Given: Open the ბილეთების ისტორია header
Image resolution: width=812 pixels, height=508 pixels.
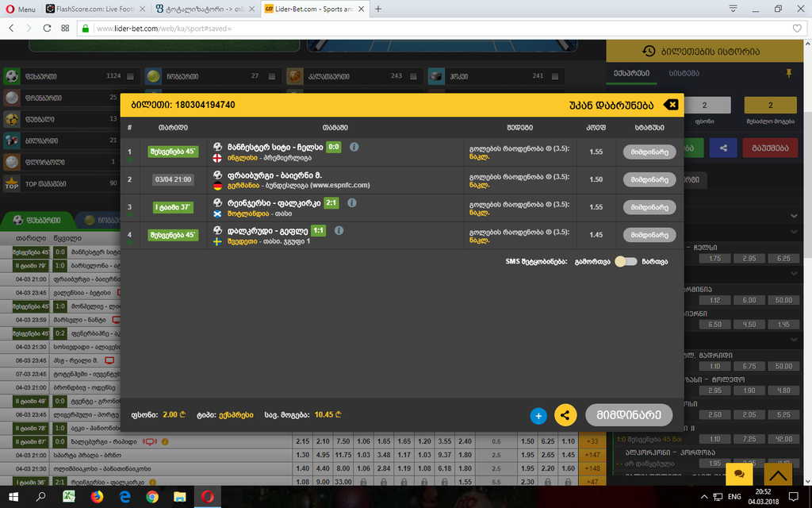Looking at the screenshot, I should click(x=705, y=52).
